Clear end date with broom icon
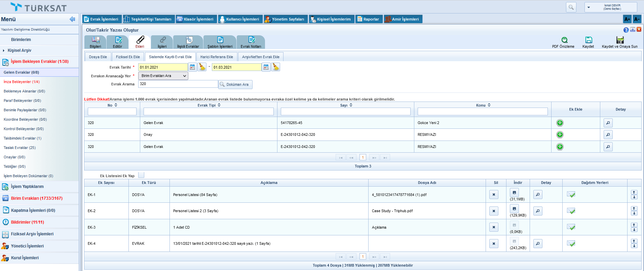The width and height of the screenshot is (644, 271). pos(275,67)
